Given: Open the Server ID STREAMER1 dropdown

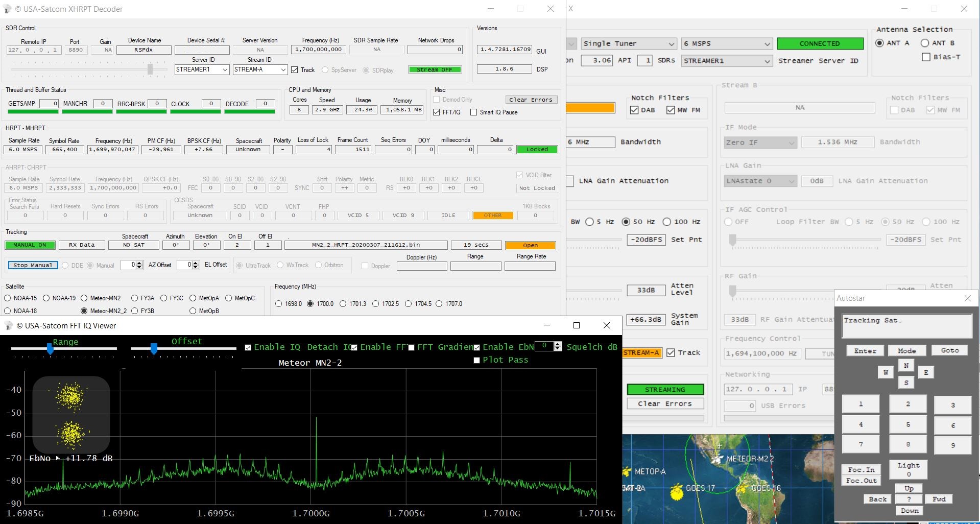Looking at the screenshot, I should pyautogui.click(x=202, y=69).
